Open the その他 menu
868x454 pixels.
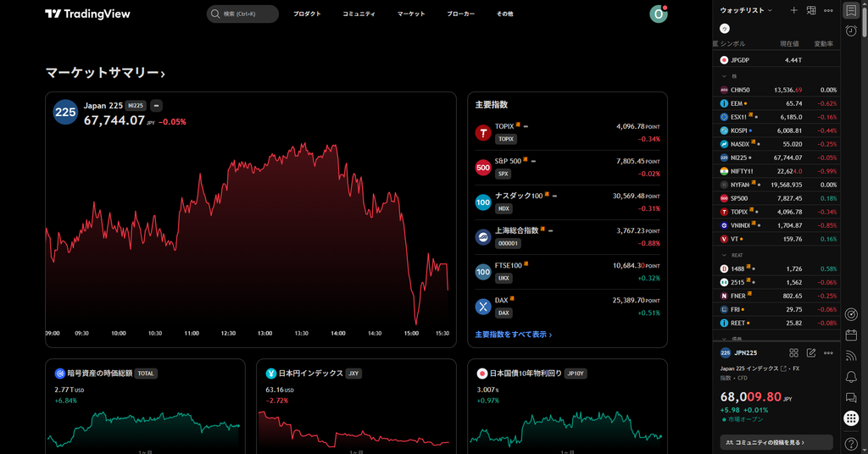[505, 14]
